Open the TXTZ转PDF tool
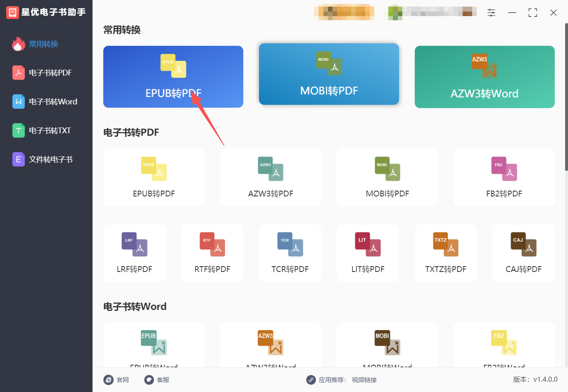Viewport: 568px width, 392px height. coord(446,253)
